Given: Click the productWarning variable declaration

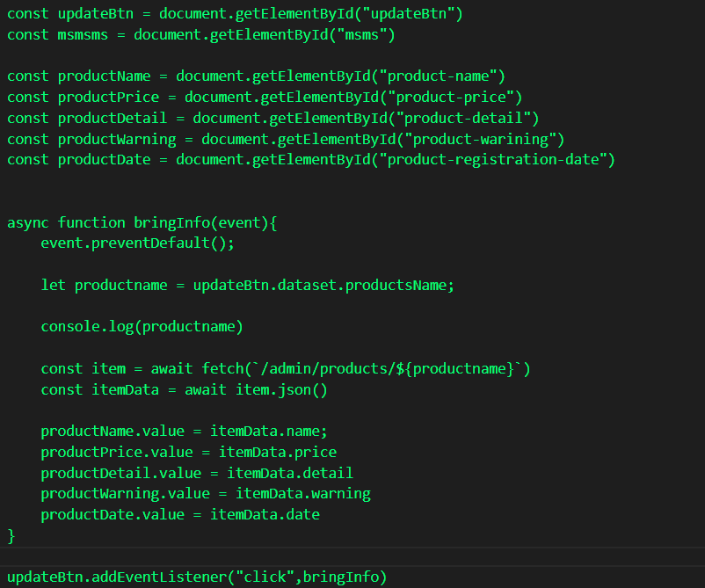Looking at the screenshot, I should 117,139.
